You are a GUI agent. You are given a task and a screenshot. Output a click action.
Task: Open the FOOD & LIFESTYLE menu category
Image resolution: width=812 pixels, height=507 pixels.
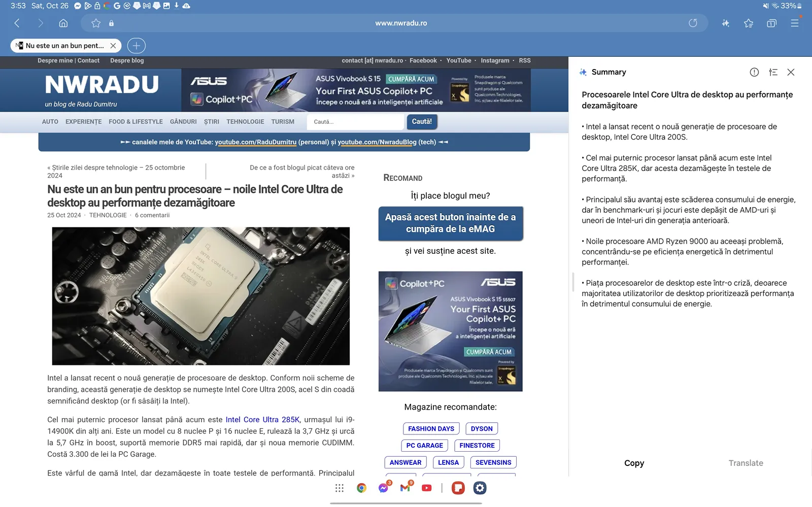point(136,122)
